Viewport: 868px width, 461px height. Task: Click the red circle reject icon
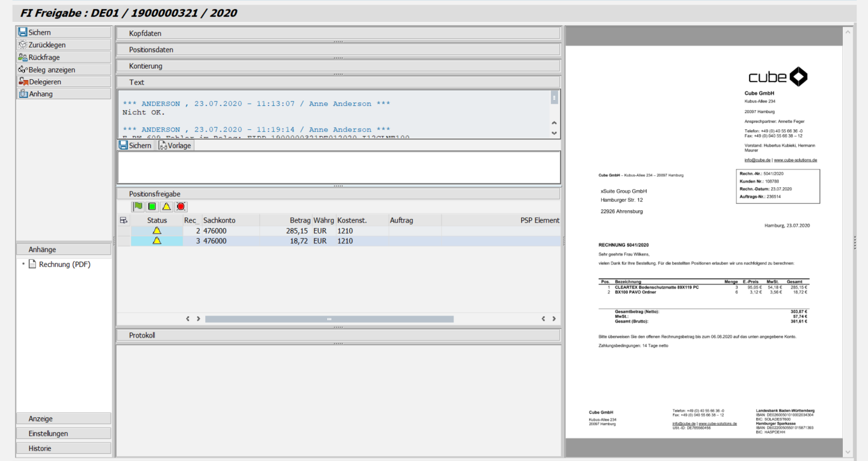tap(181, 207)
